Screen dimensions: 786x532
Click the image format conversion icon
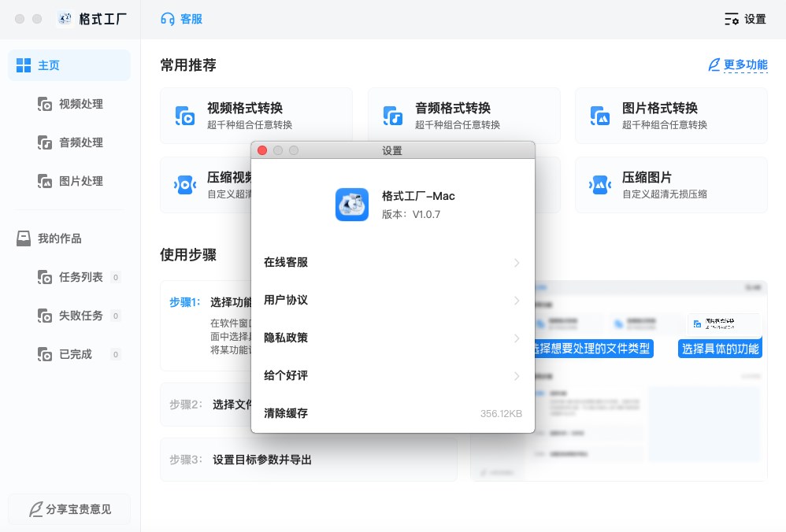click(600, 116)
